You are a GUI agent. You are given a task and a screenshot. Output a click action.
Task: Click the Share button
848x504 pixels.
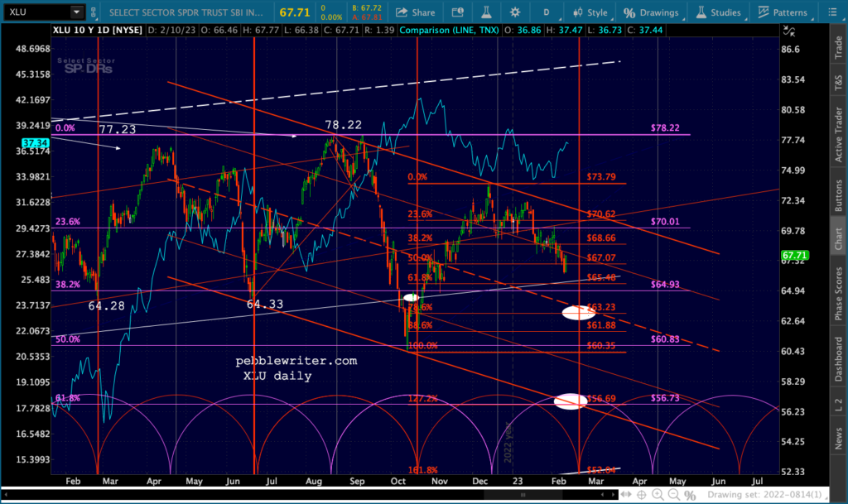416,12
